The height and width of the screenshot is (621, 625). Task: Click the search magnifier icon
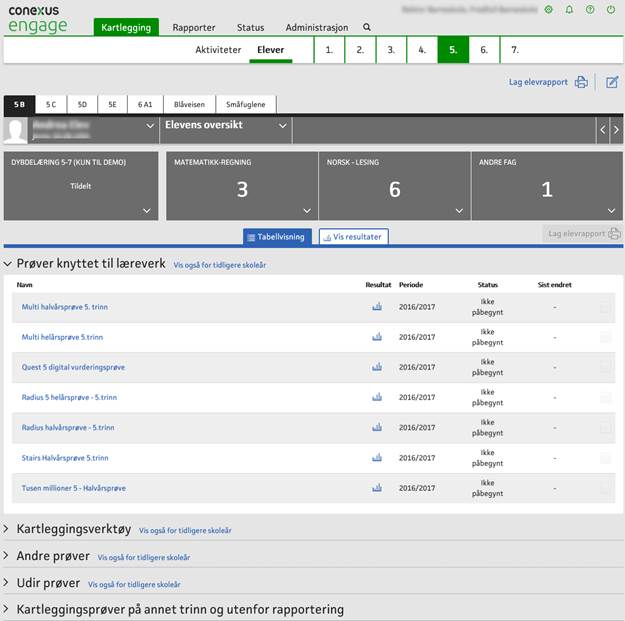click(x=367, y=27)
